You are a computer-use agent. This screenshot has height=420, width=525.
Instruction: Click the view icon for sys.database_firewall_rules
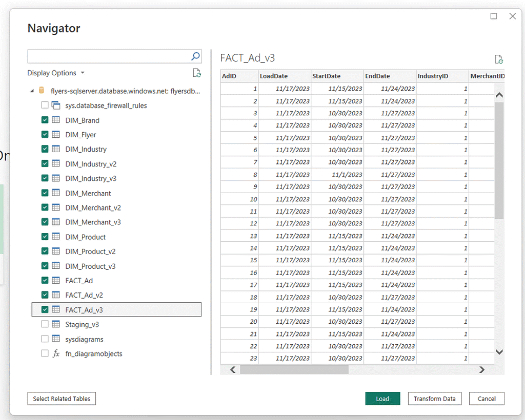click(56, 106)
